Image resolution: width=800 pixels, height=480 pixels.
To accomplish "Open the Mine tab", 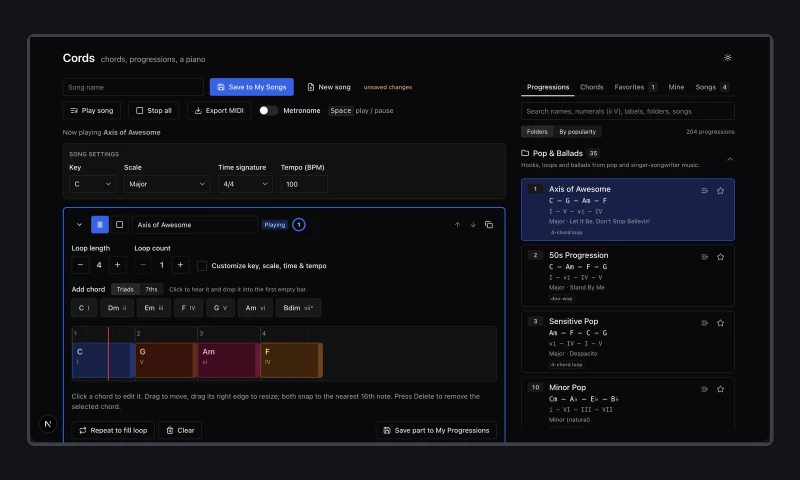I will coord(676,87).
